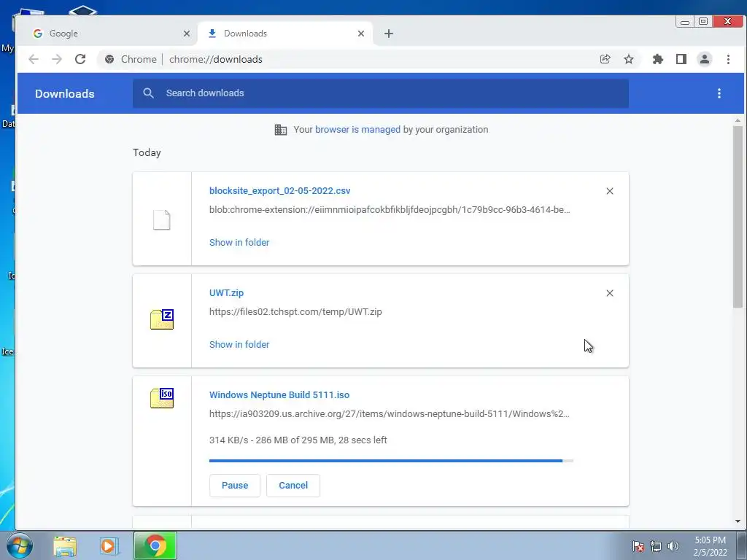Switch to the Google tab
This screenshot has width=747, height=560.
click(x=107, y=34)
